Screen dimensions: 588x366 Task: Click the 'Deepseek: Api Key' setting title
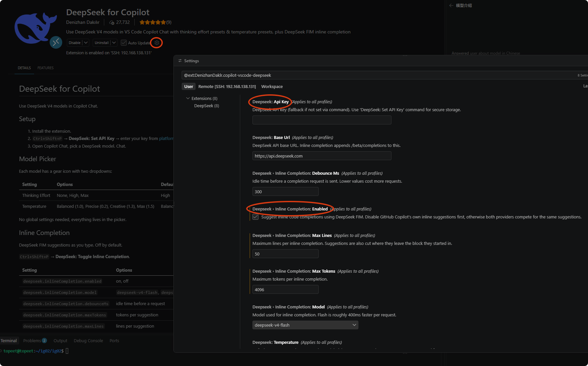coord(270,102)
